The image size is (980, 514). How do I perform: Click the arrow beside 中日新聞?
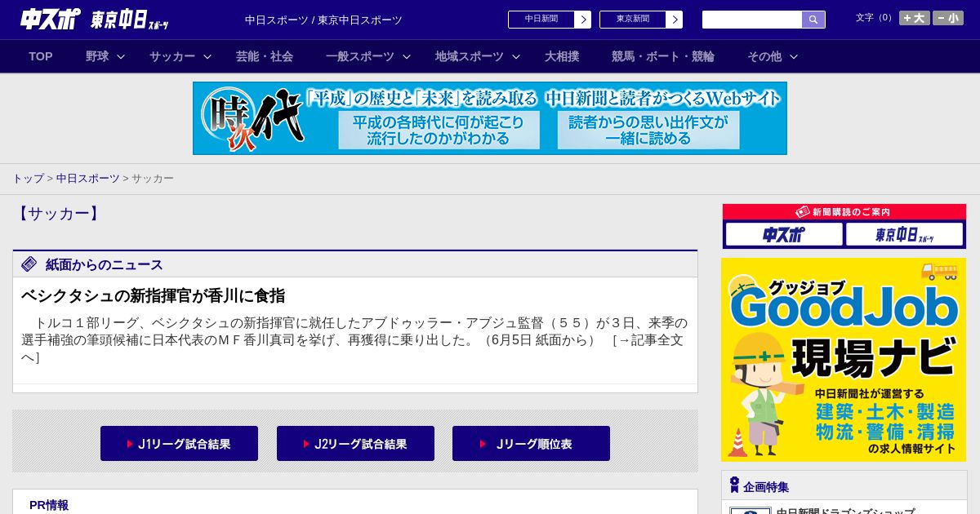click(583, 20)
